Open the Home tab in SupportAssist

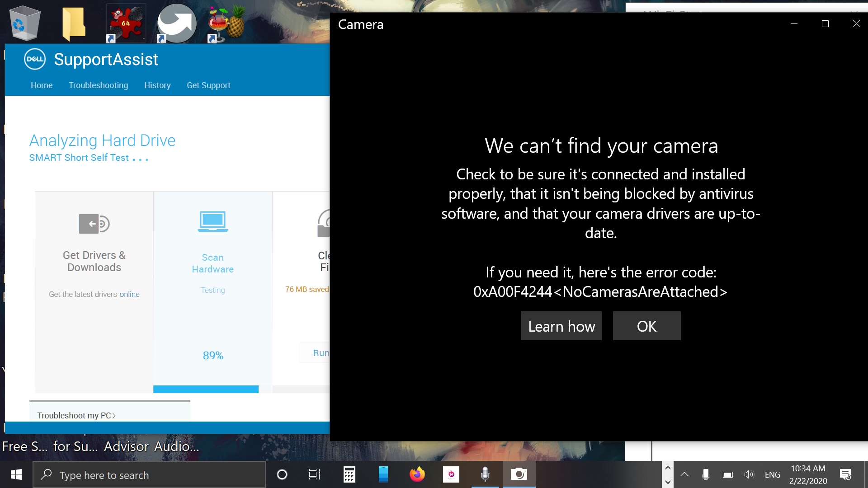coord(42,85)
